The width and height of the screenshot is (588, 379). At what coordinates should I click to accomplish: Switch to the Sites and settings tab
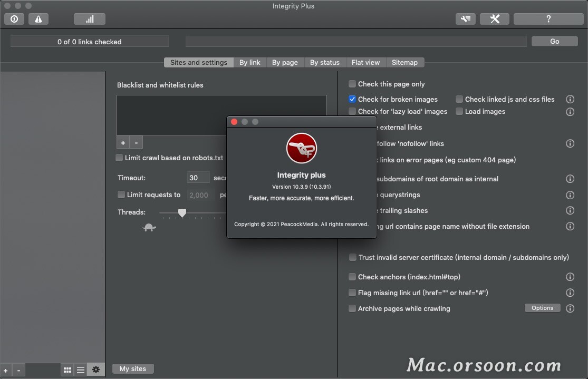point(199,63)
